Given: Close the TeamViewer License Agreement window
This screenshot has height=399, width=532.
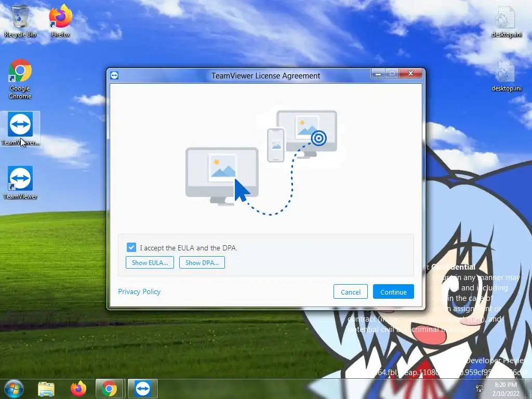Looking at the screenshot, I should click(410, 73).
